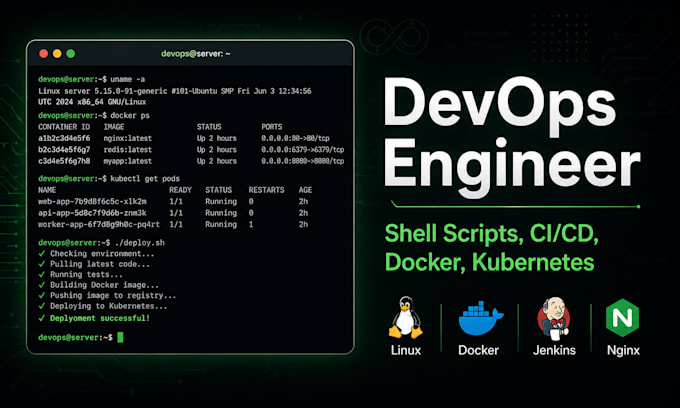Screen dimensions: 680x408
Task: Click 'Pulling latest code...' line
Action: point(94,264)
